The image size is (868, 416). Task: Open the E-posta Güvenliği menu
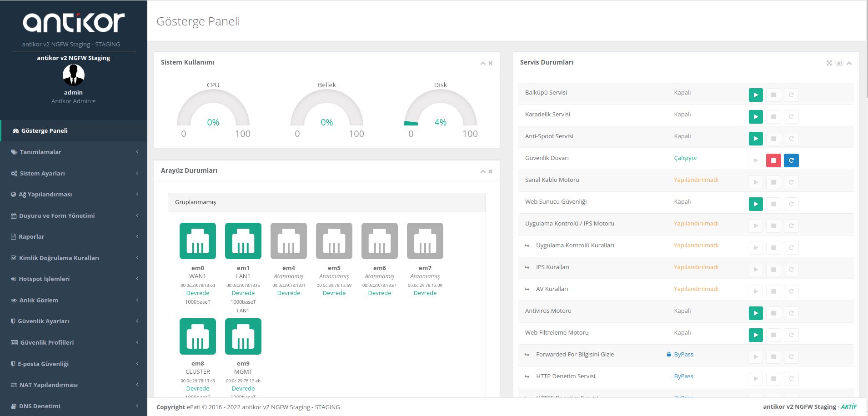[x=74, y=364]
